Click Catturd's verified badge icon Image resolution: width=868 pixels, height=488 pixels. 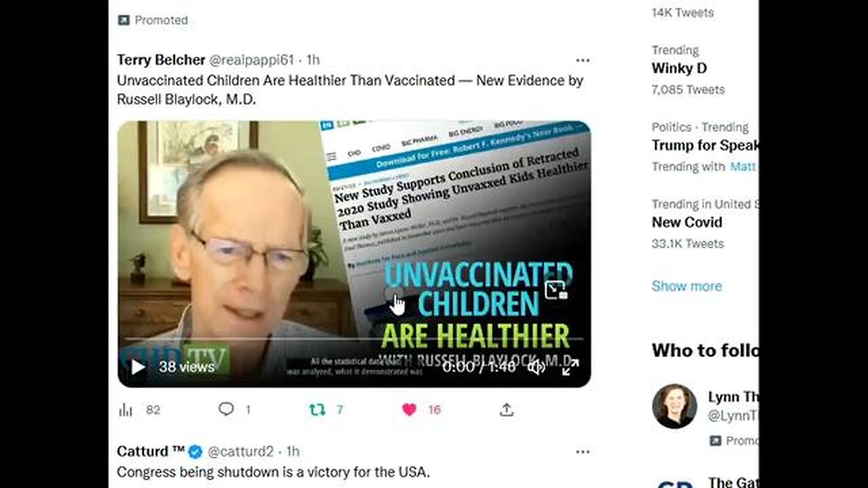(195, 451)
